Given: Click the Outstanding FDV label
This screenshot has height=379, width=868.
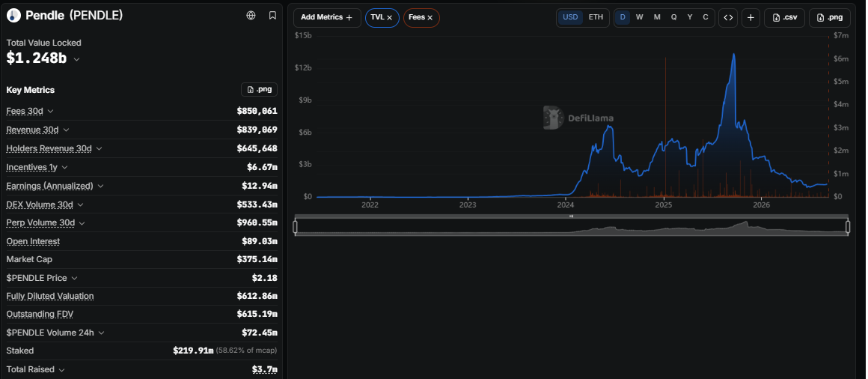Looking at the screenshot, I should [x=40, y=314].
